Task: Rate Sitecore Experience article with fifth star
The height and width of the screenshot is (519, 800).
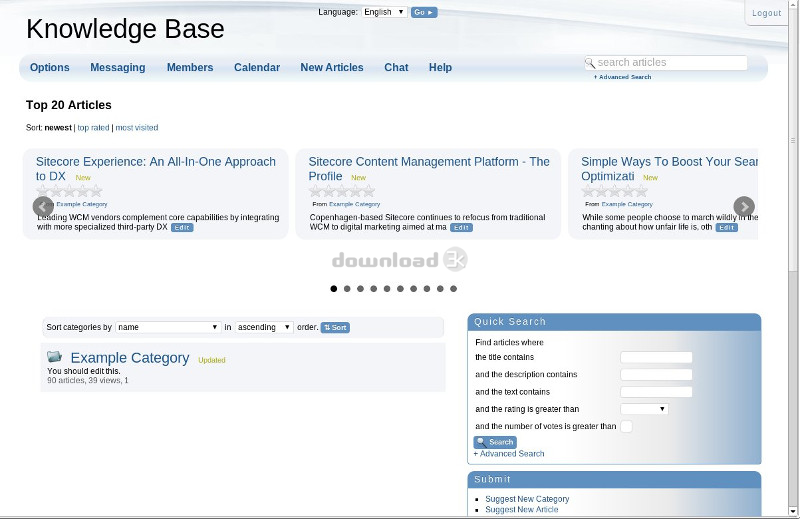Action: pos(96,191)
